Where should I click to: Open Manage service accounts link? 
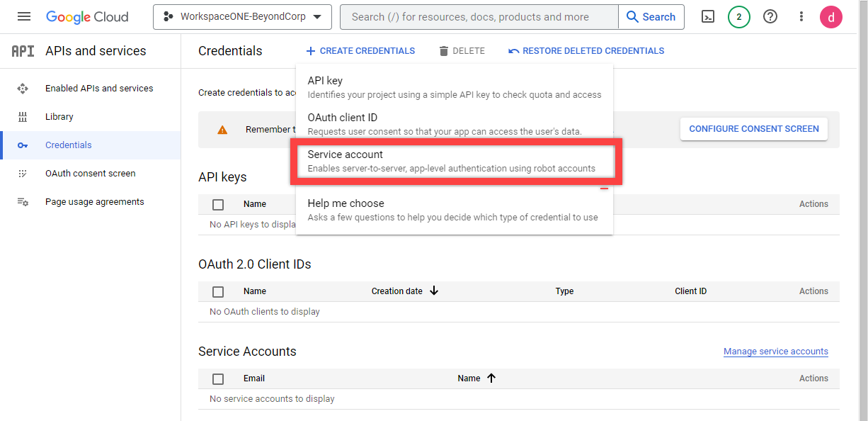tap(775, 352)
